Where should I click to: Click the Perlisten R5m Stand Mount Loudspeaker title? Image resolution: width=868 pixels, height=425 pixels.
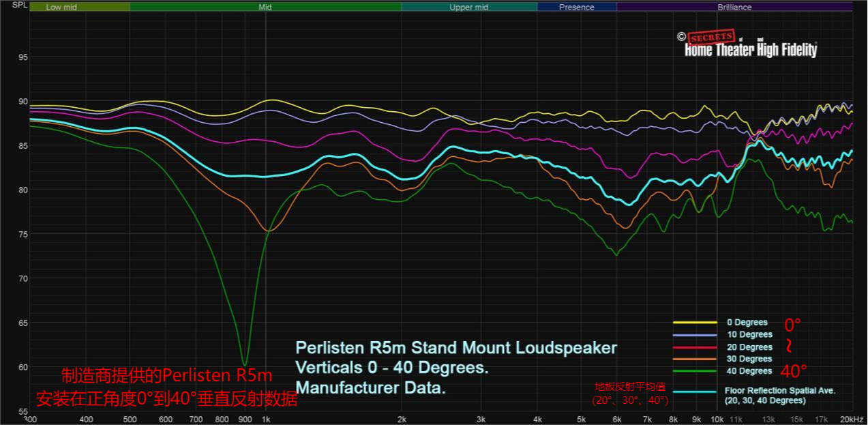[455, 349]
